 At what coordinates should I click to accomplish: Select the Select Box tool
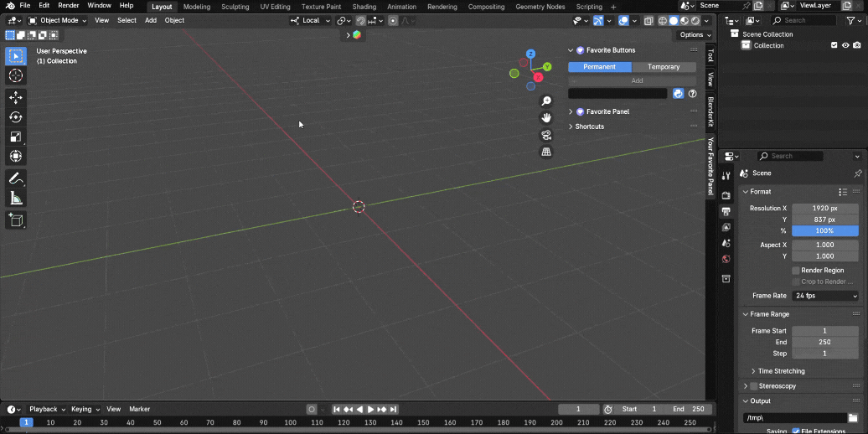15,56
